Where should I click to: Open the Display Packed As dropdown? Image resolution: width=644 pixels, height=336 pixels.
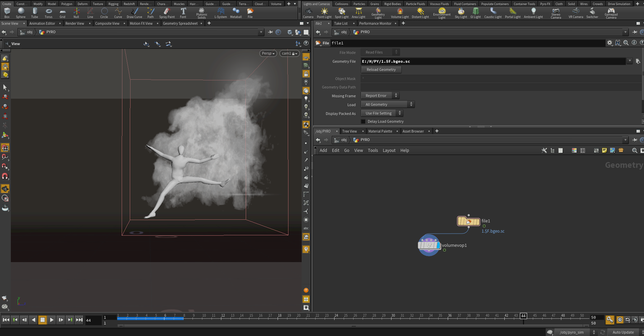click(x=382, y=113)
